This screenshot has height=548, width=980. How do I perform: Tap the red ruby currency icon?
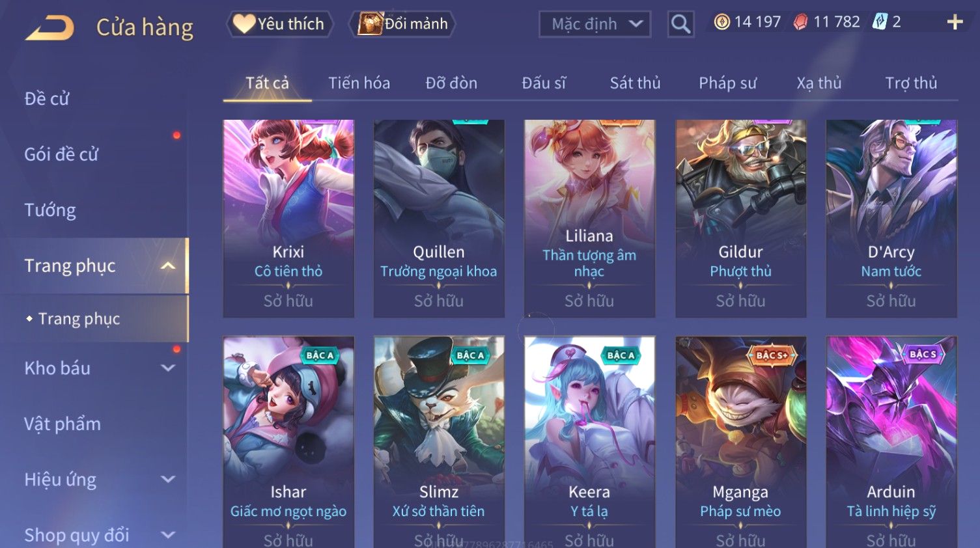point(800,22)
